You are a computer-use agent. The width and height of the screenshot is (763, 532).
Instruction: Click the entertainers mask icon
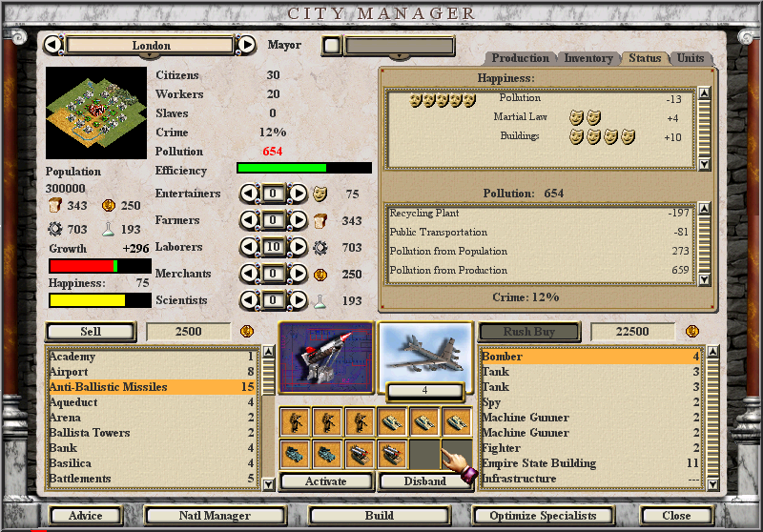[320, 194]
